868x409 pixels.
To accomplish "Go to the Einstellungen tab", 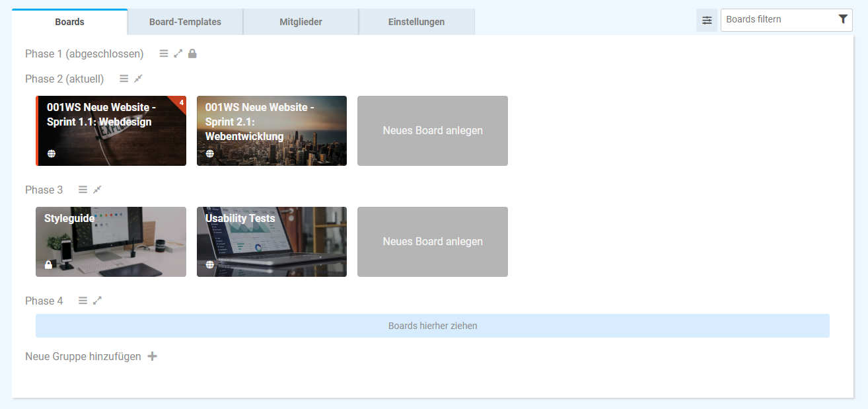I will pos(416,22).
